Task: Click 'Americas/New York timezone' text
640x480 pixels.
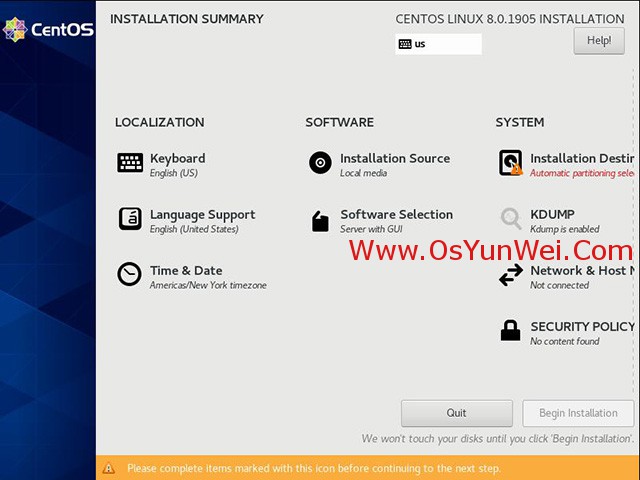Action: 208,285
